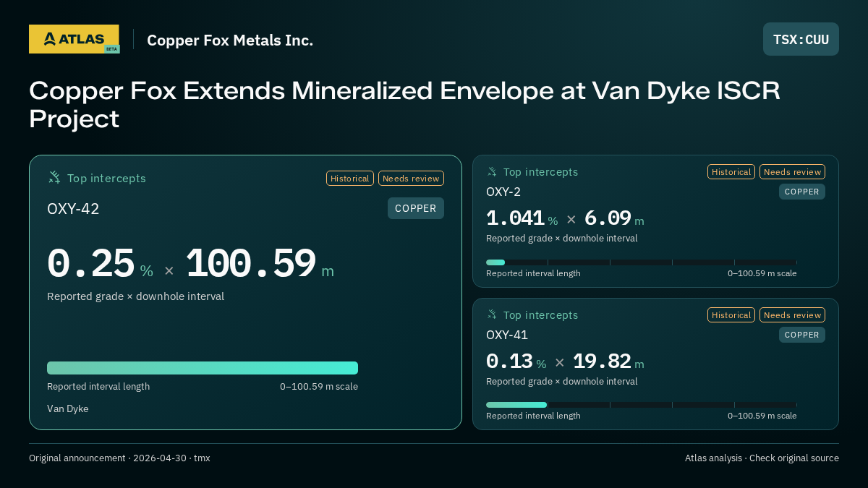Viewport: 868px width, 488px height.
Task: Click the Top intercepts label on the OXY-41 card
Action: point(540,315)
